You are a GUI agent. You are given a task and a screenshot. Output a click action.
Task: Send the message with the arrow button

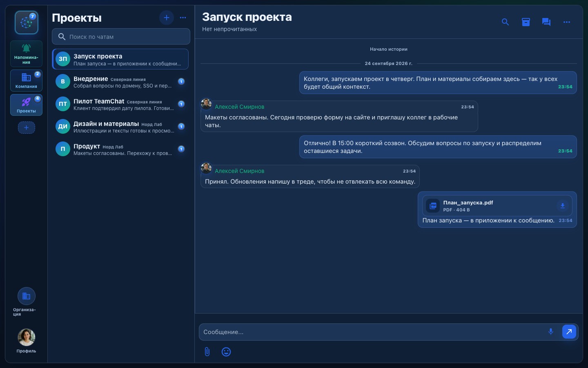(569, 332)
